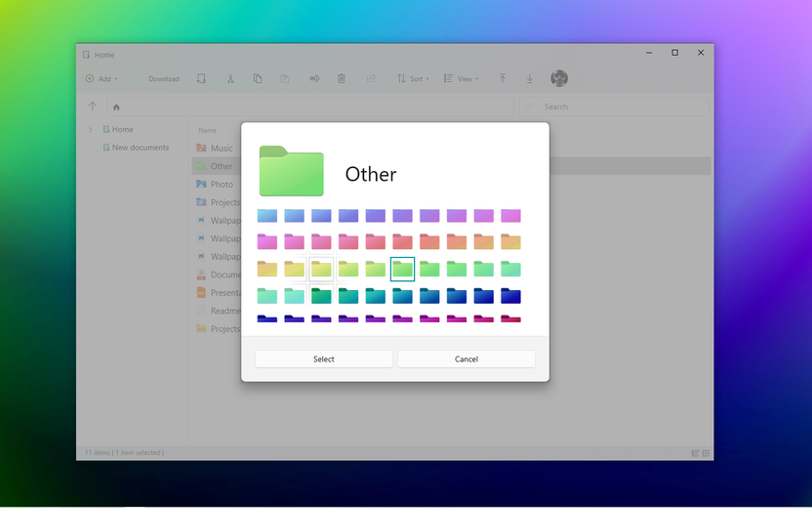Screen dimensions: 812x508
Task: Switch to grid view in the status bar
Action: [706, 453]
